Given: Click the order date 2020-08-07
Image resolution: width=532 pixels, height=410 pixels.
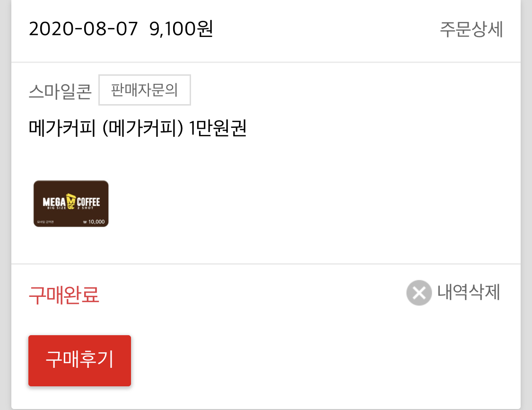Looking at the screenshot, I should (x=83, y=29).
